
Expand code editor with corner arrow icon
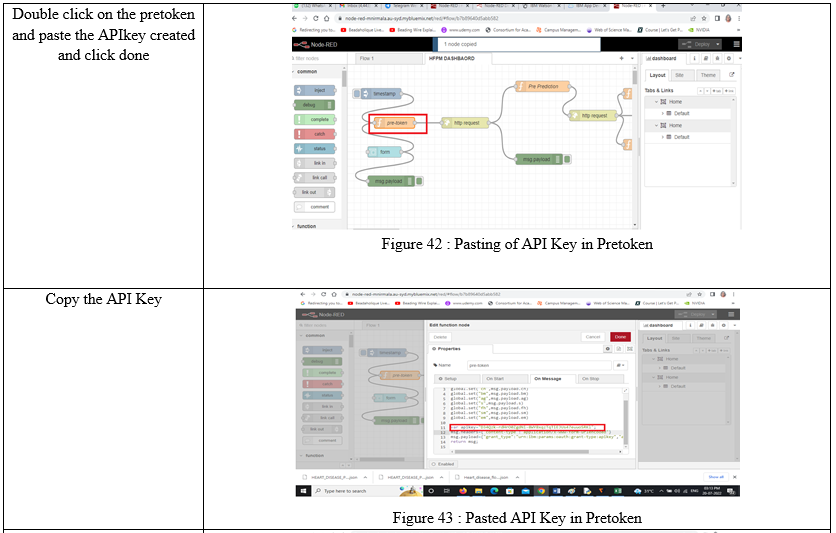[x=625, y=391]
